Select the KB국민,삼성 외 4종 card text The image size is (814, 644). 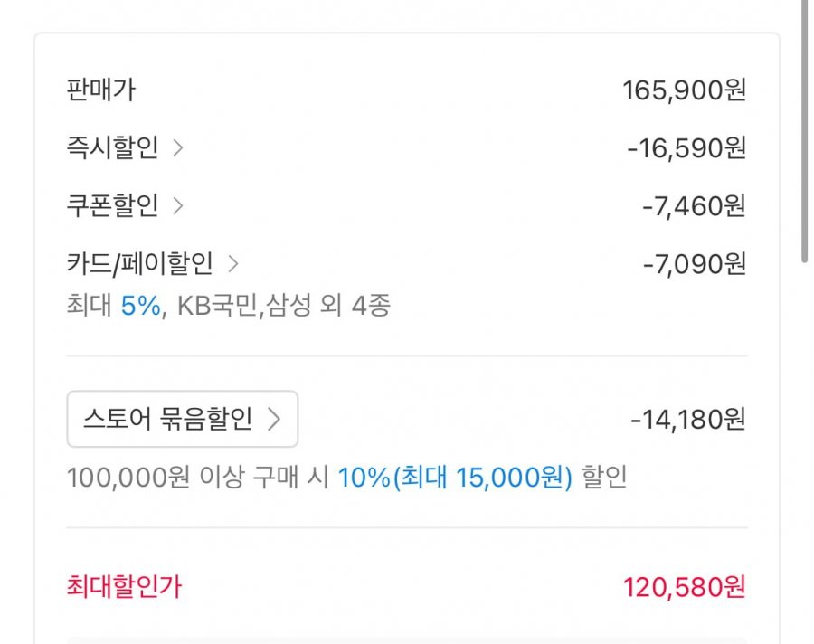[283, 306]
